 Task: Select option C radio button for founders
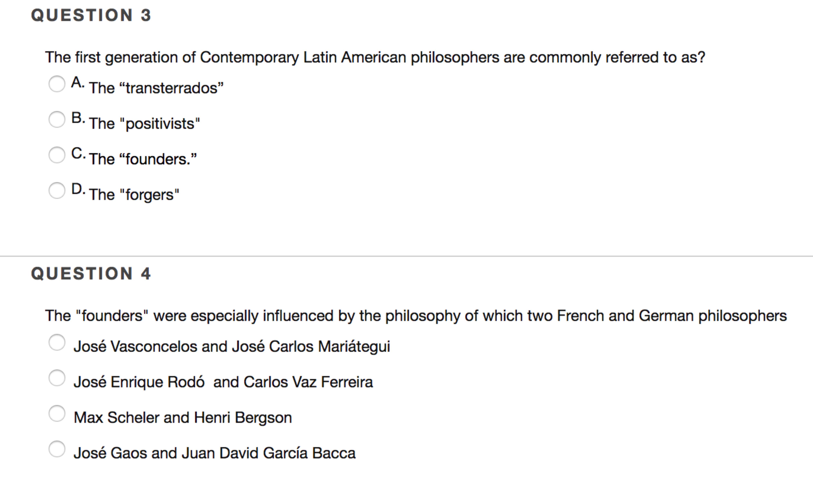point(57,155)
